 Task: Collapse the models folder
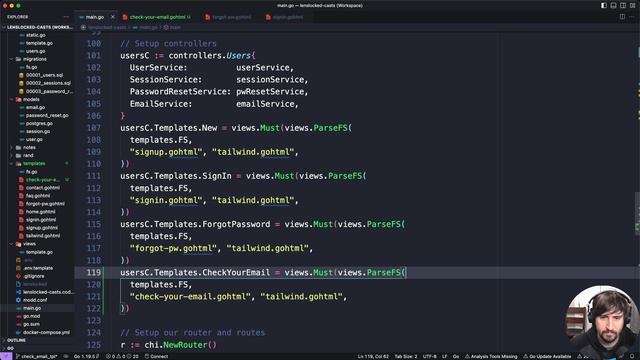(31, 100)
